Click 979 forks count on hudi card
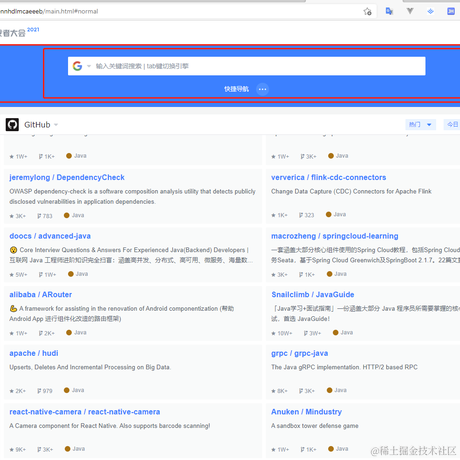Image resolution: width=460 pixels, height=460 pixels. point(45,391)
